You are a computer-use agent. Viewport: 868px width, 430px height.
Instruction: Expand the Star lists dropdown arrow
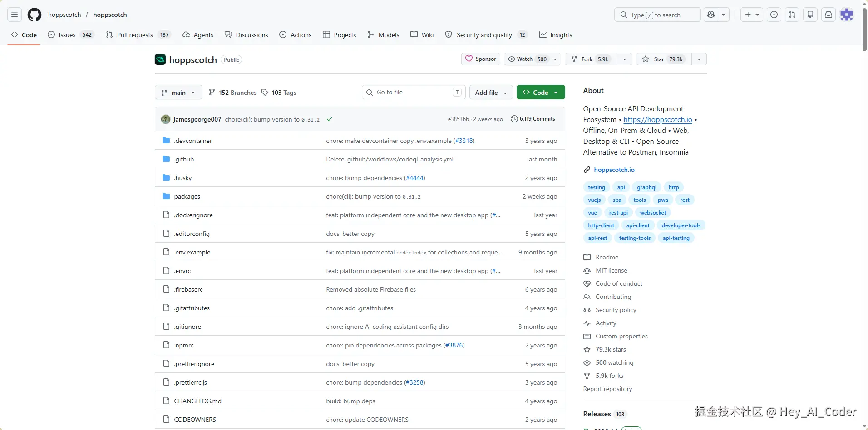pos(699,59)
